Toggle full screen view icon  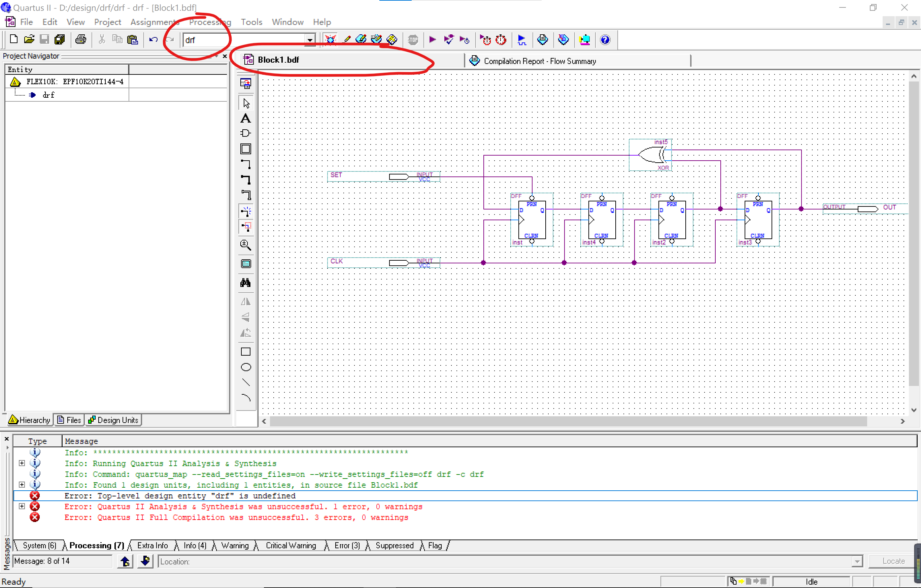[245, 264]
